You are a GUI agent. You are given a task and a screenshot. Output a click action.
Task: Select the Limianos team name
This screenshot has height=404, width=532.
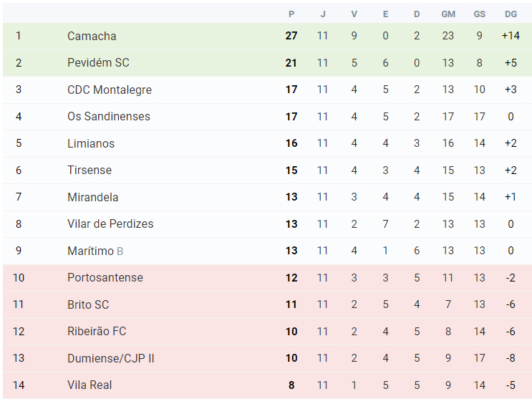point(91,143)
